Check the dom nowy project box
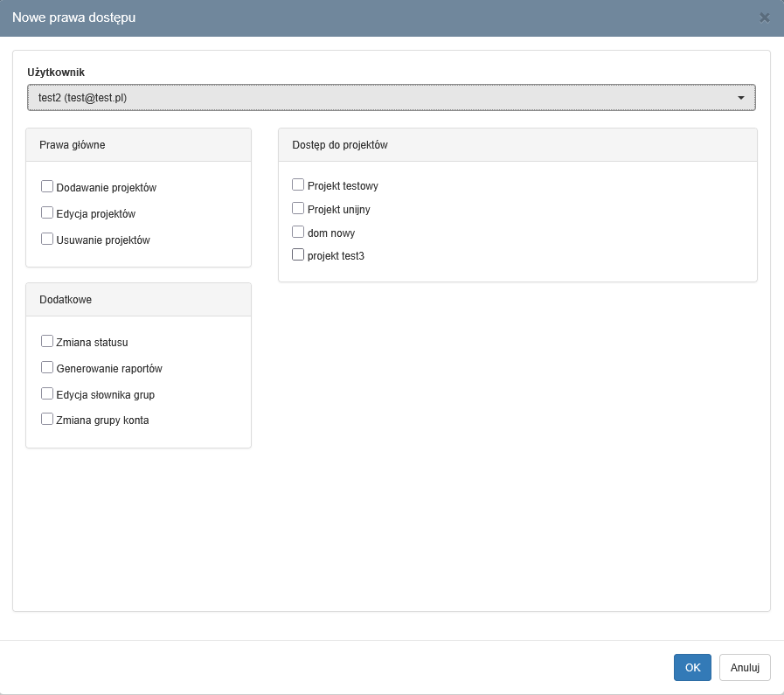 pyautogui.click(x=298, y=233)
